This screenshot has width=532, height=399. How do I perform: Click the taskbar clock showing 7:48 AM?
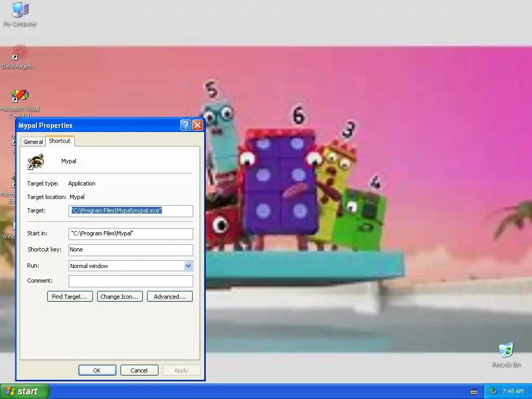point(513,392)
